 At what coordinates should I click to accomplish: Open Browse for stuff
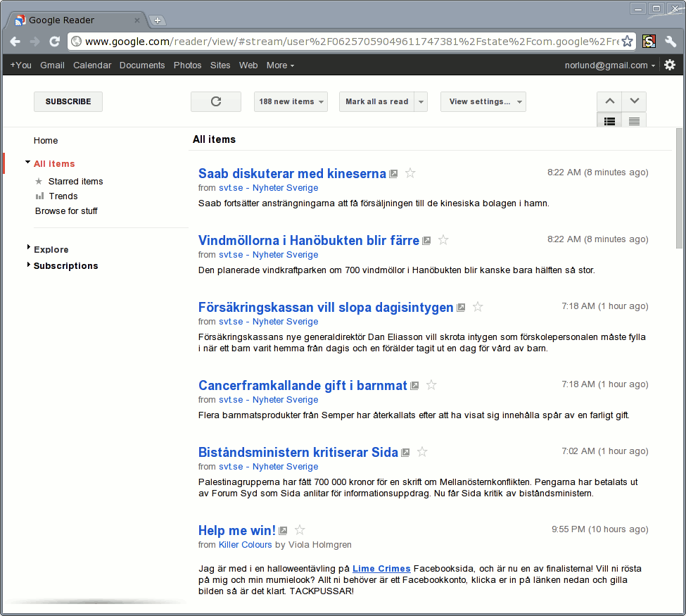pyautogui.click(x=66, y=211)
